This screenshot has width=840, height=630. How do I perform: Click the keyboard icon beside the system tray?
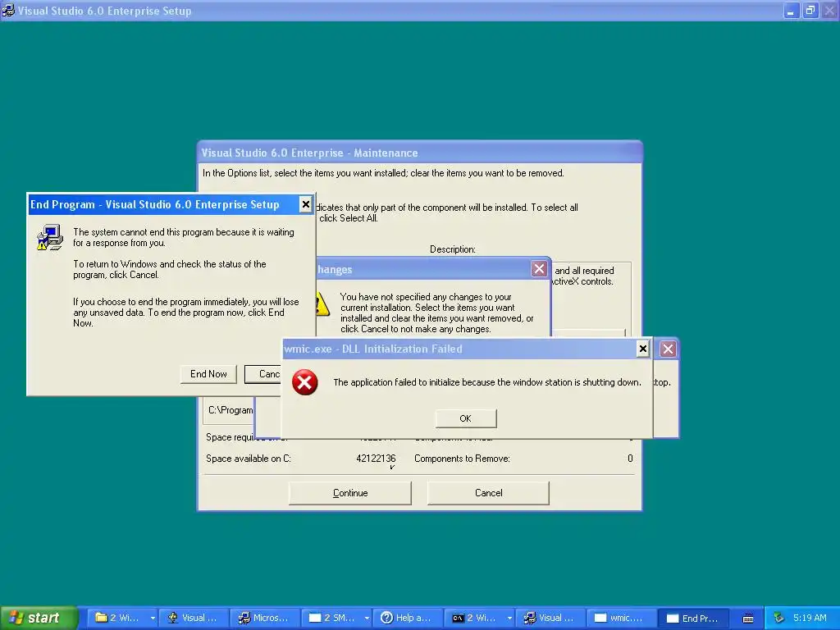point(748,619)
